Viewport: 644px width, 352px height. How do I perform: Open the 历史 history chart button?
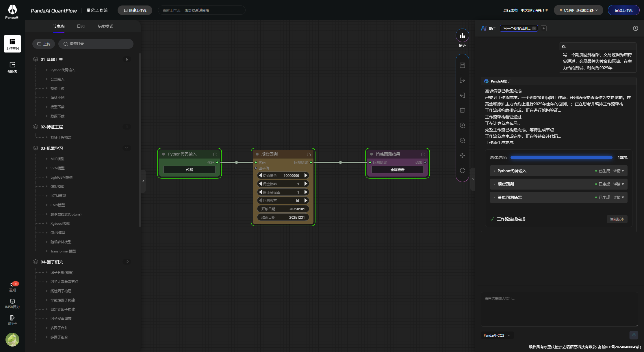[462, 36]
